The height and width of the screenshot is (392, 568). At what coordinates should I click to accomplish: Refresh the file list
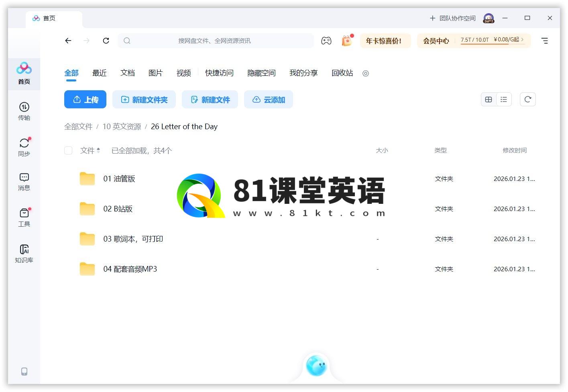point(528,100)
